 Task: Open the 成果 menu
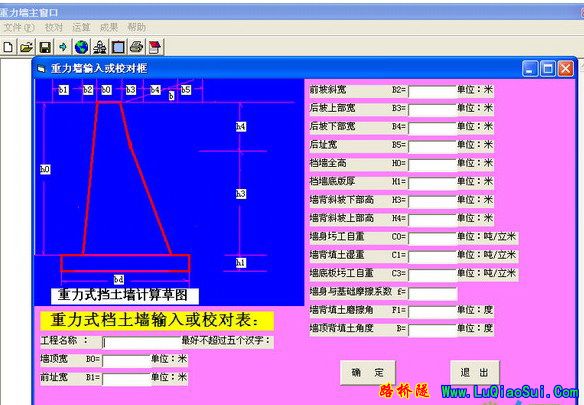click(x=109, y=27)
